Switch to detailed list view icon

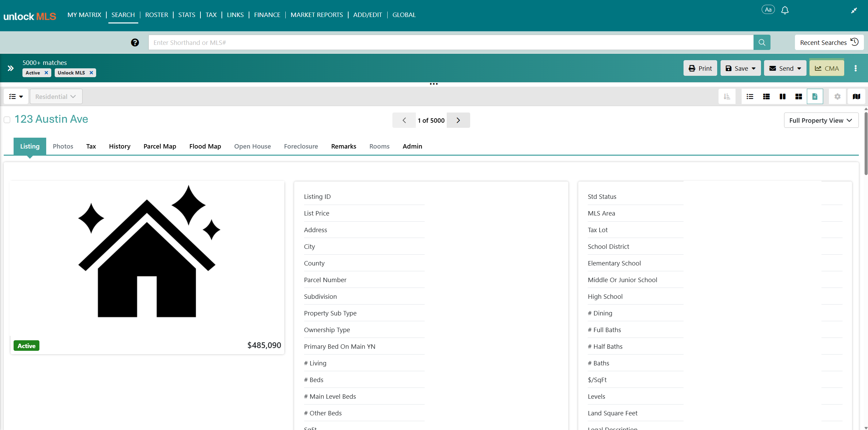(766, 97)
